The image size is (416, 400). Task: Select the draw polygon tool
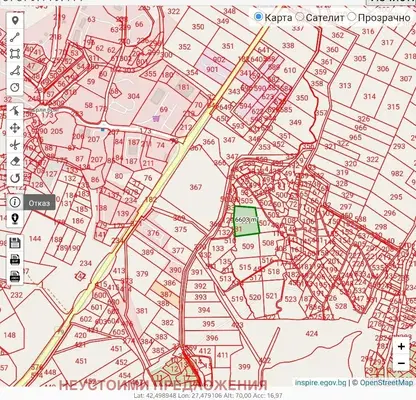click(x=15, y=70)
